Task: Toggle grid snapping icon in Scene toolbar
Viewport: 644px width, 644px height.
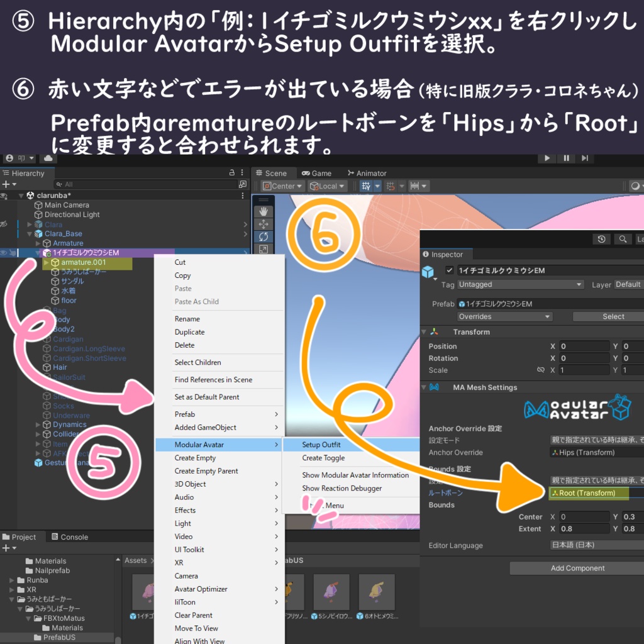Action: 391,186
